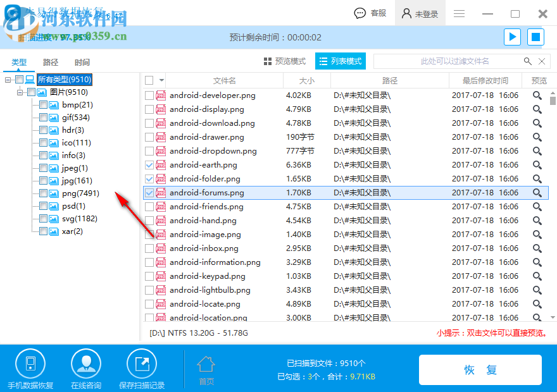Screen dimensions: 557x392
Task: Select the bmp(21) tree item
Action: coord(77,105)
